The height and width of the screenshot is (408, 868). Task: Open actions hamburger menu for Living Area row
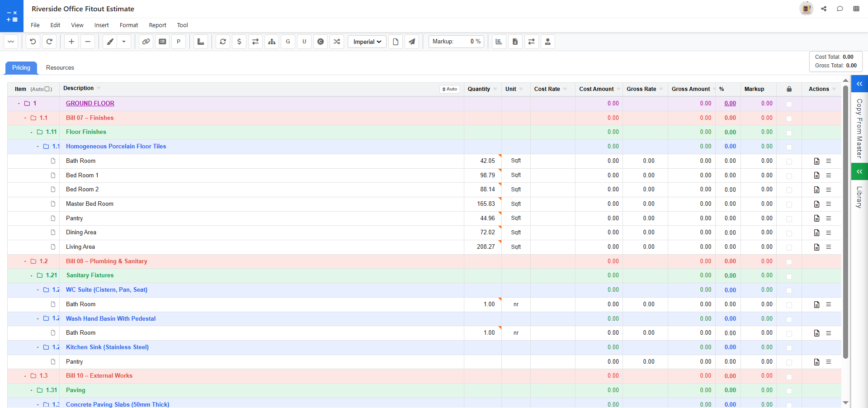pyautogui.click(x=829, y=247)
